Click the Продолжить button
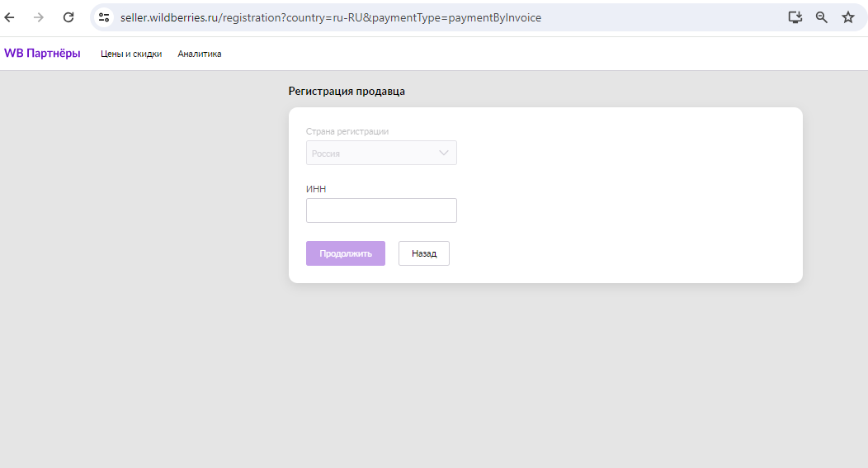 pos(346,253)
